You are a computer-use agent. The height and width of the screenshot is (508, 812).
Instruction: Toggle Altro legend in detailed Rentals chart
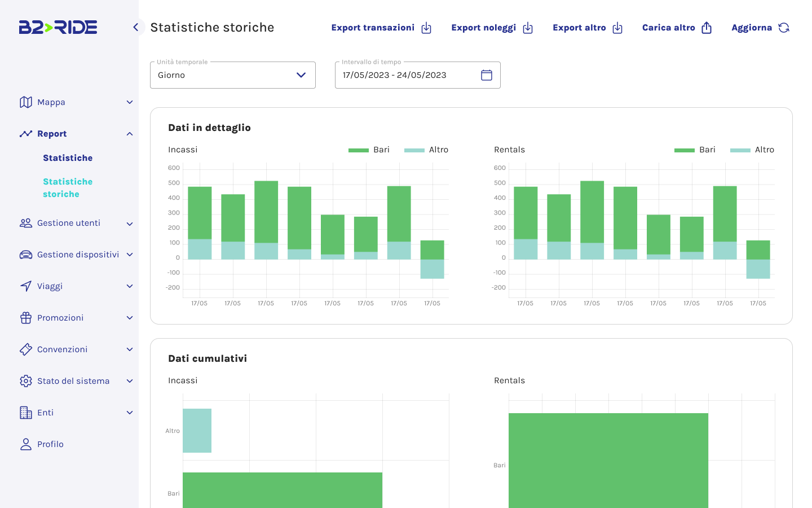click(x=752, y=150)
